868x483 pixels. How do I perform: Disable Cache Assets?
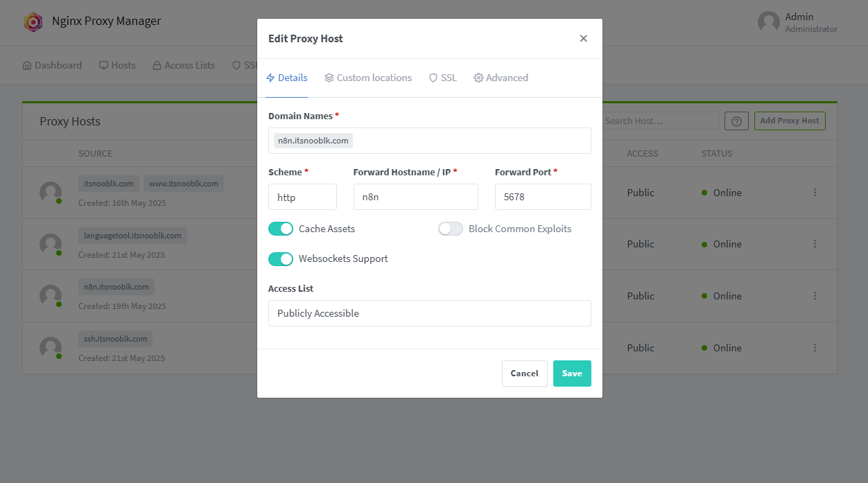(281, 228)
